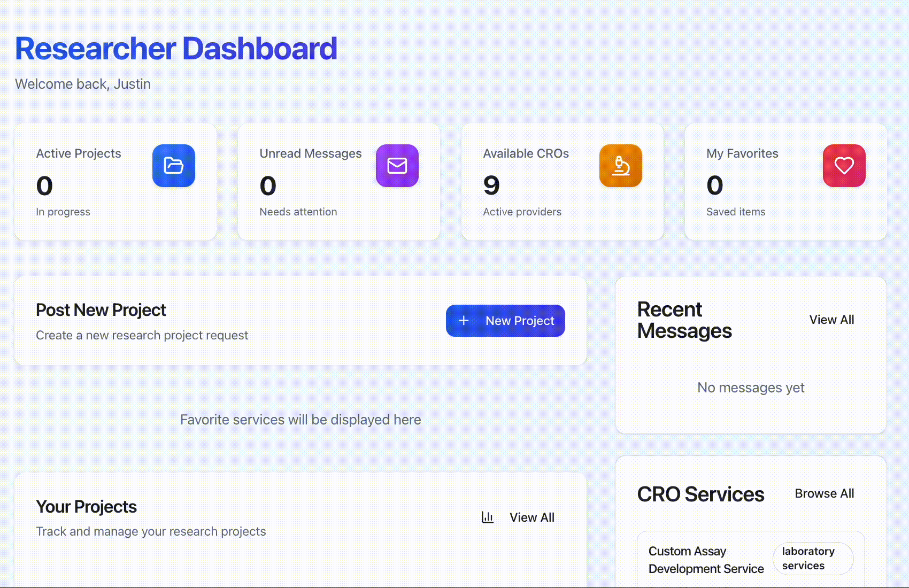This screenshot has height=588, width=909.
Task: Click the orange microscope icon for Available CROs
Action: (620, 166)
